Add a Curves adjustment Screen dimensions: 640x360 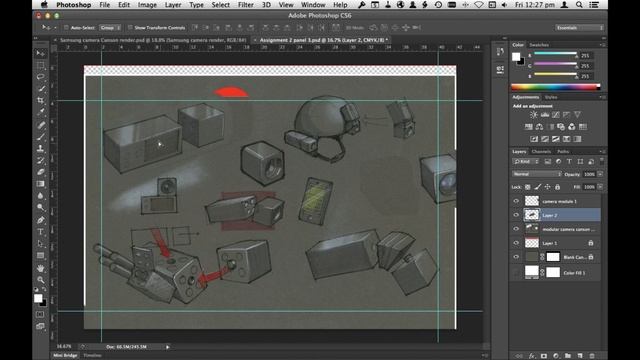click(556, 115)
